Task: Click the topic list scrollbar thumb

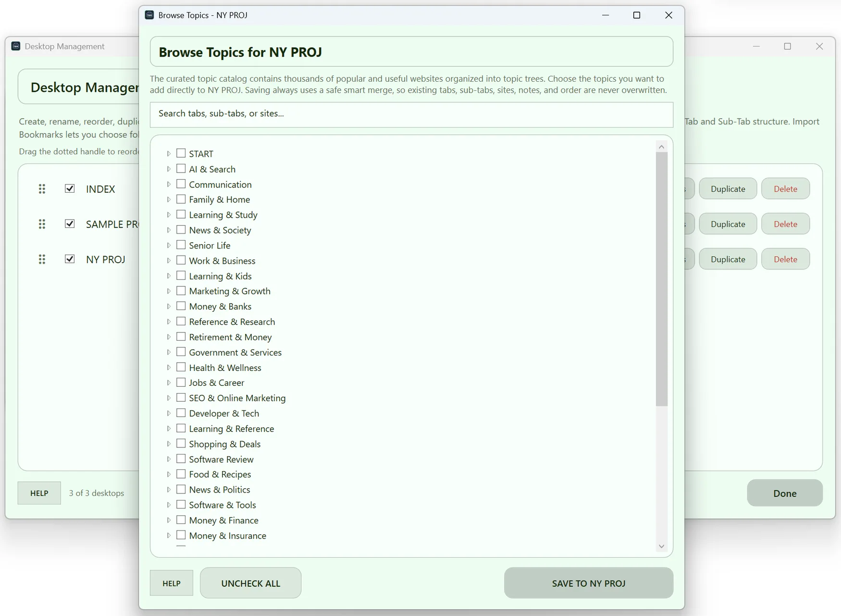Action: coord(662,279)
